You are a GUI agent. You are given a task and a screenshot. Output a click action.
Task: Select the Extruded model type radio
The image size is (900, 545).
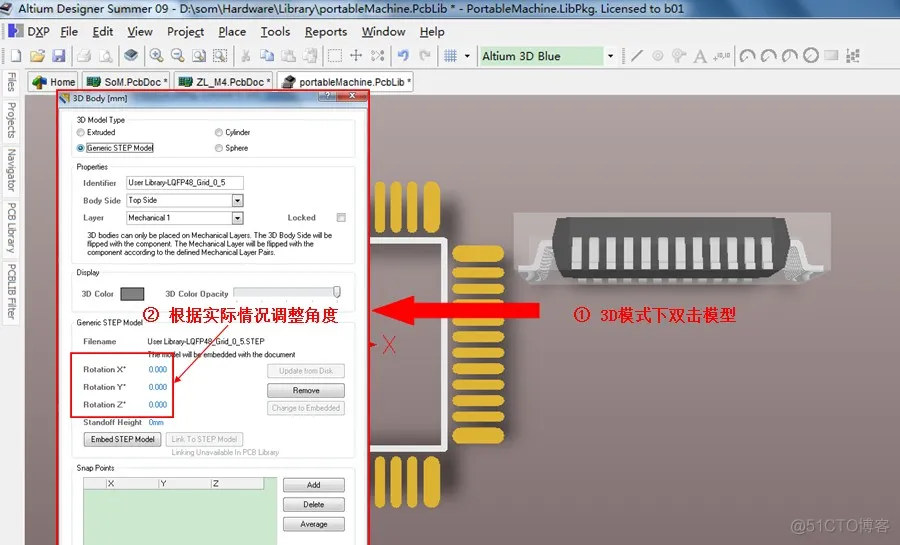tap(80, 133)
